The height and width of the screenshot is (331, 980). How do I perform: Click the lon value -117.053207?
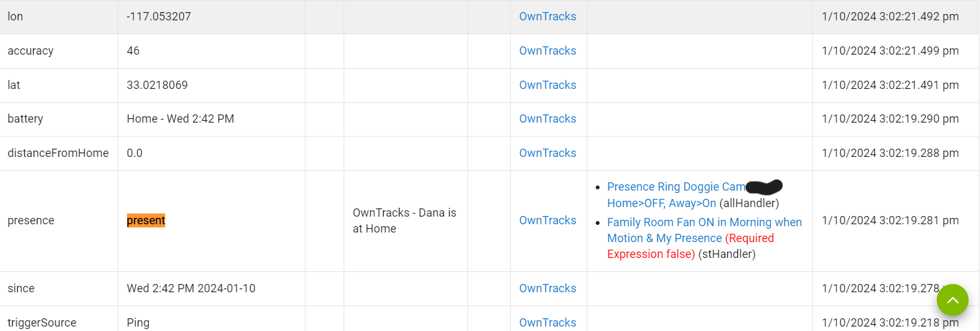[x=159, y=17]
